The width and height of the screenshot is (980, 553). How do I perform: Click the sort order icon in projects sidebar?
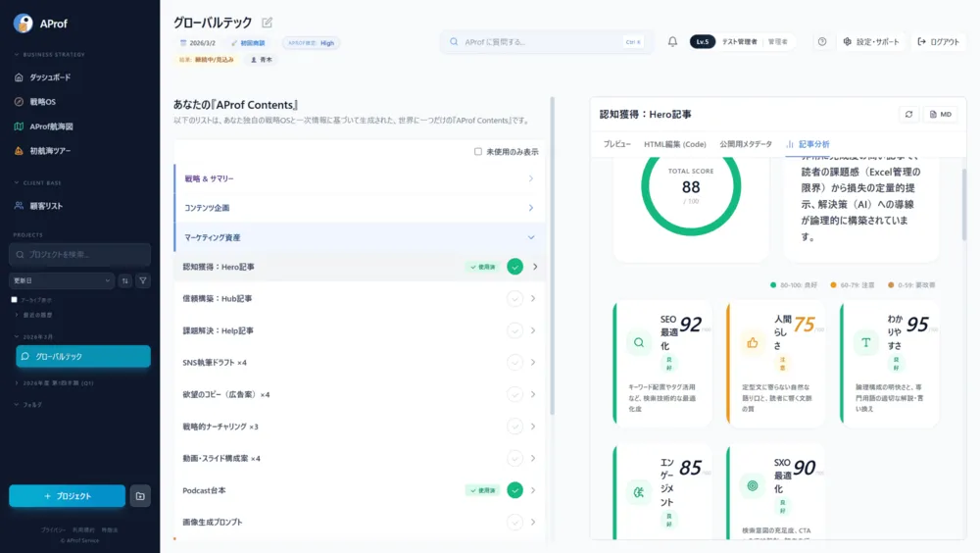tap(124, 280)
